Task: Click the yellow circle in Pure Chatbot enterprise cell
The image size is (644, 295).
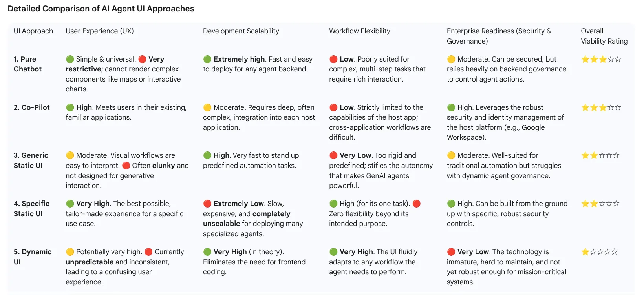Action: (451, 59)
